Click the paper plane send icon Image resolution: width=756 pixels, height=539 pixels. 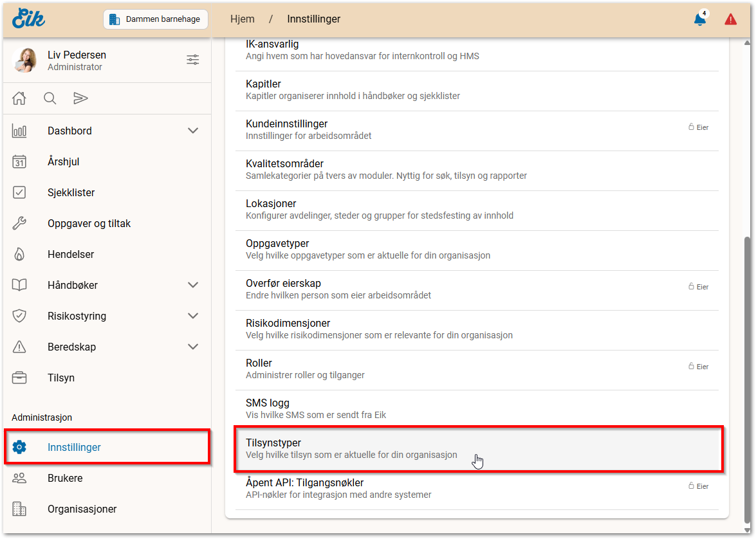coord(80,98)
